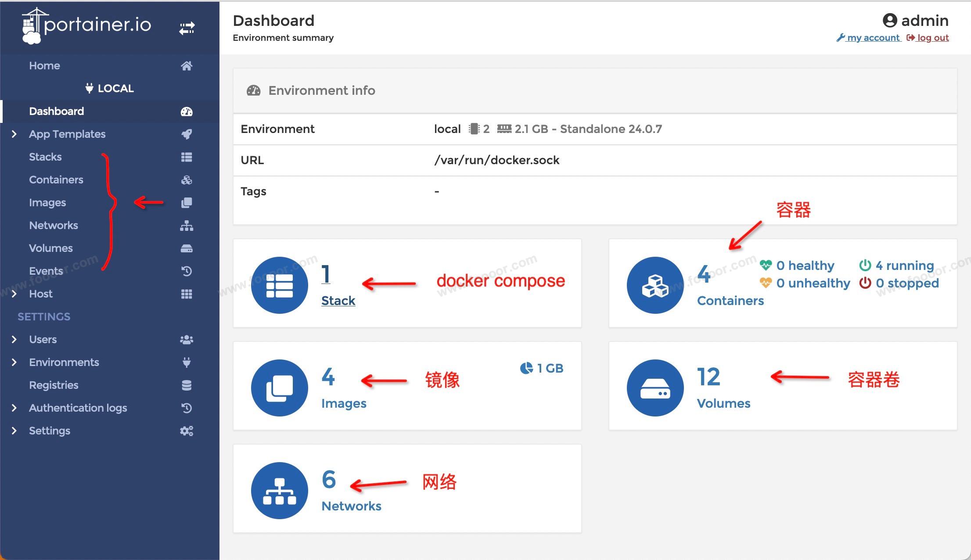Expand the Host submenu chevron
This screenshot has height=560, width=971.
point(14,294)
